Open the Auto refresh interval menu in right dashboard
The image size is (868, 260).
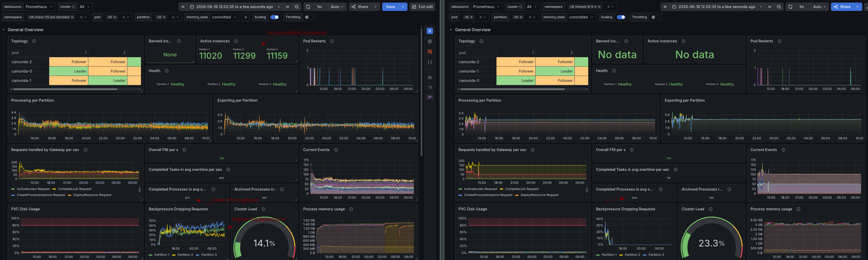[x=819, y=7]
